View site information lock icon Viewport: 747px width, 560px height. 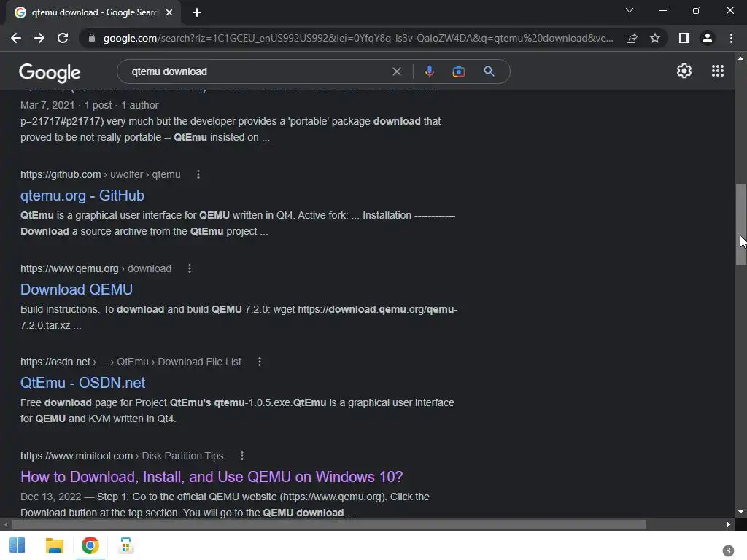click(x=91, y=38)
